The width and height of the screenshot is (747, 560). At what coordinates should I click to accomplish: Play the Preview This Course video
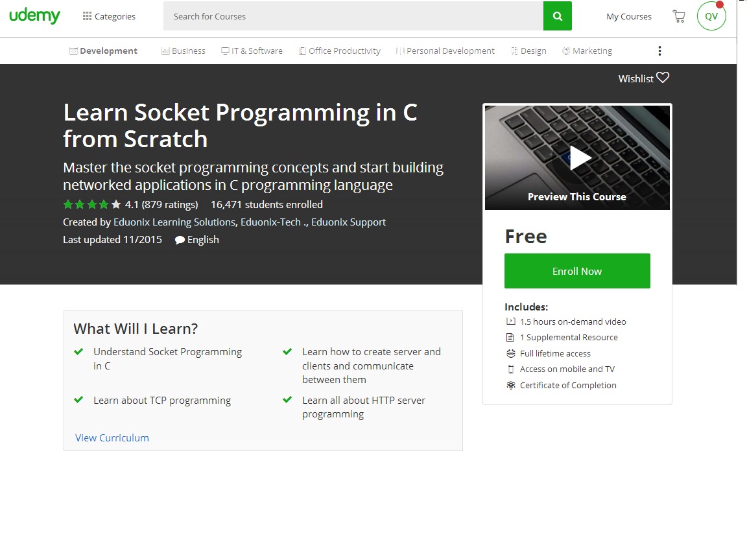[x=577, y=157]
